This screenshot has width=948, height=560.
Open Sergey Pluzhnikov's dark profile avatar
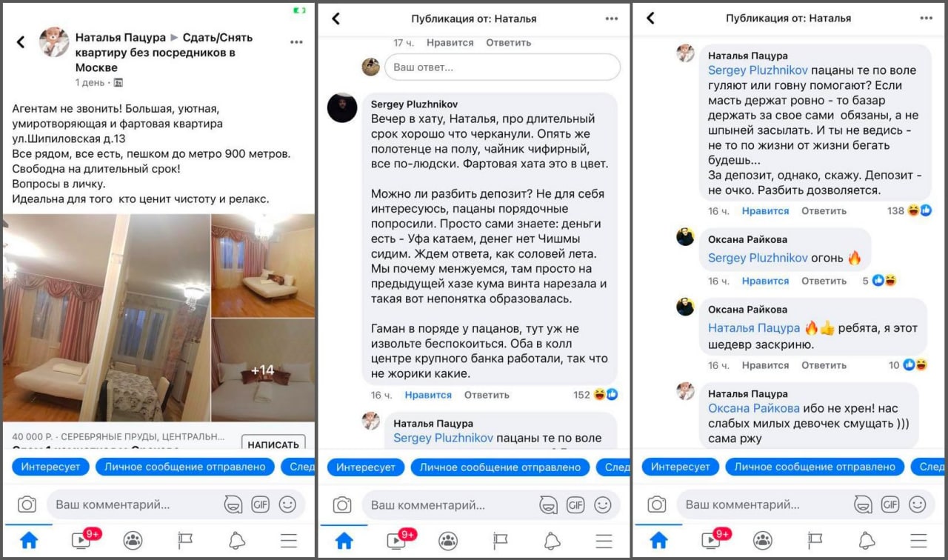coord(342,107)
